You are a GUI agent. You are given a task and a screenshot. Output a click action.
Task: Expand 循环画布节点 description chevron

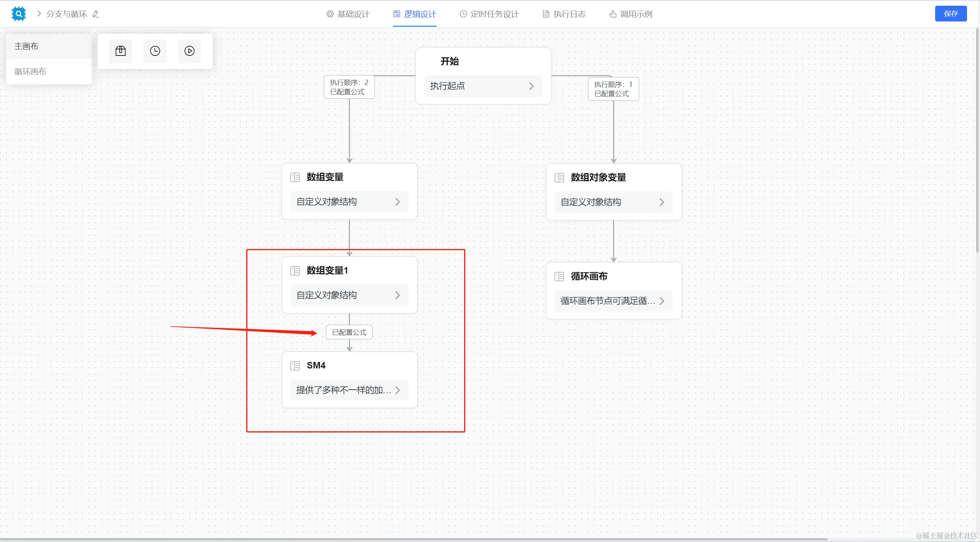(662, 301)
